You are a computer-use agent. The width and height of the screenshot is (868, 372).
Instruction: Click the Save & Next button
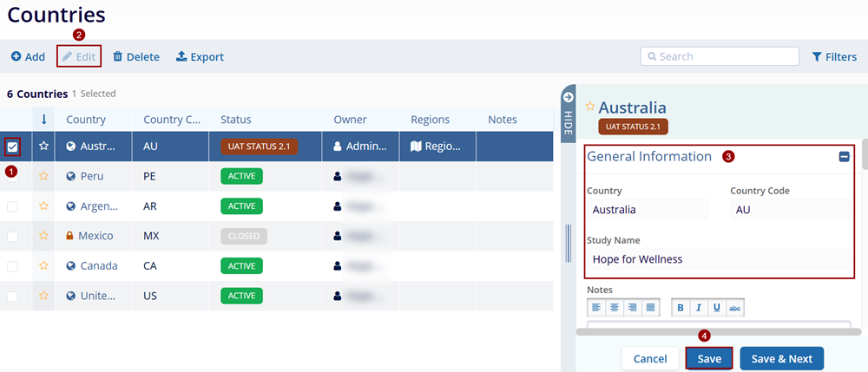(x=781, y=359)
